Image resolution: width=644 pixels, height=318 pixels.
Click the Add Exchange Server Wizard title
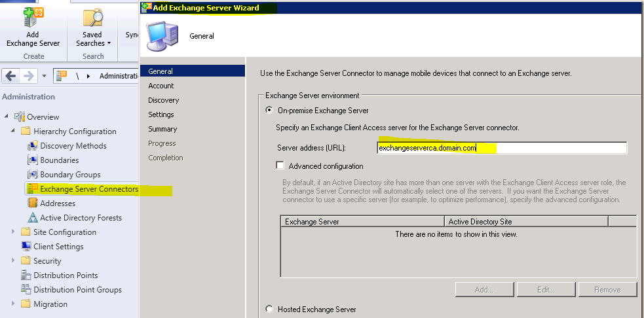[x=206, y=8]
